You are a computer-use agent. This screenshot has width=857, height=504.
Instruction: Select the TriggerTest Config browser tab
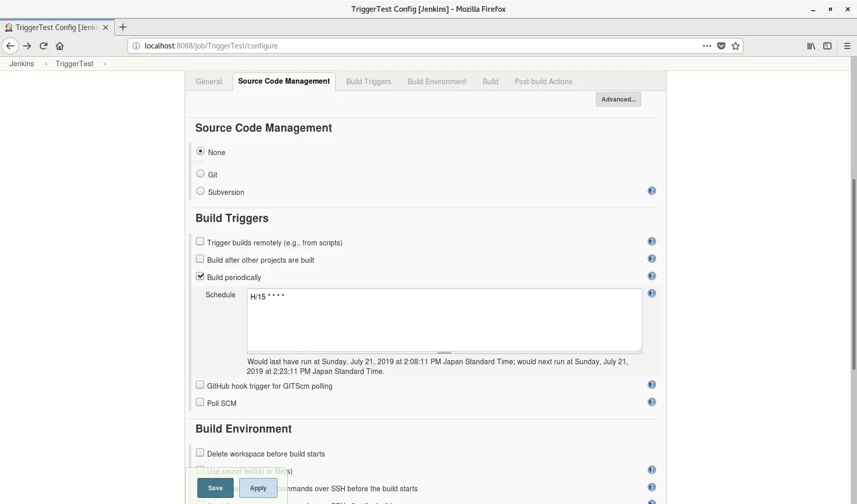pos(56,28)
